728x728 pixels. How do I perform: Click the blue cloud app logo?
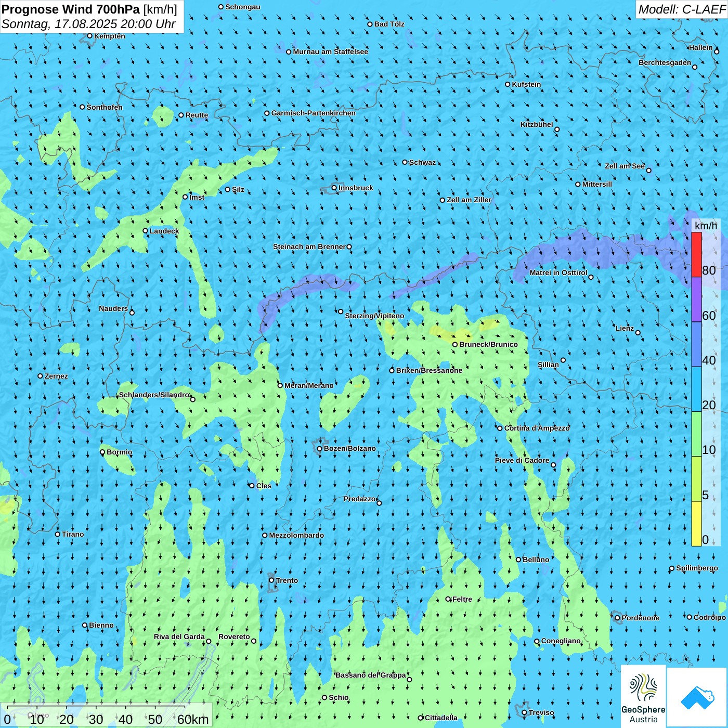[x=697, y=697]
